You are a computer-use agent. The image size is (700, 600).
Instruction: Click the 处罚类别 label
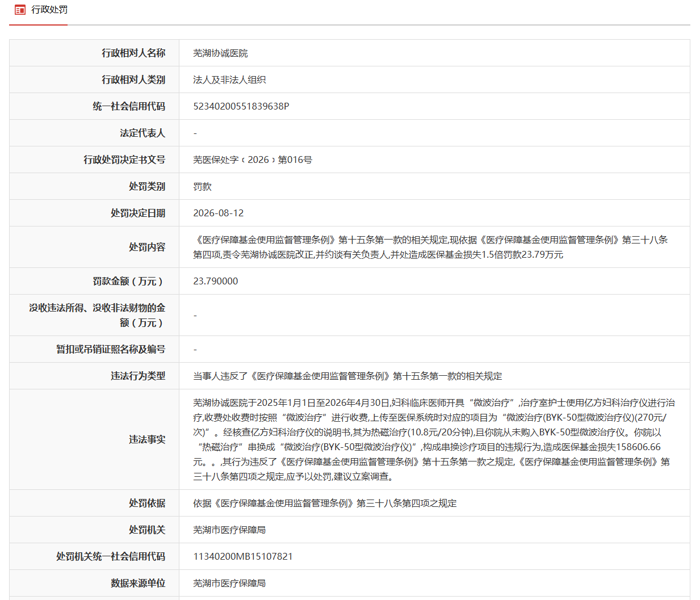click(x=147, y=186)
